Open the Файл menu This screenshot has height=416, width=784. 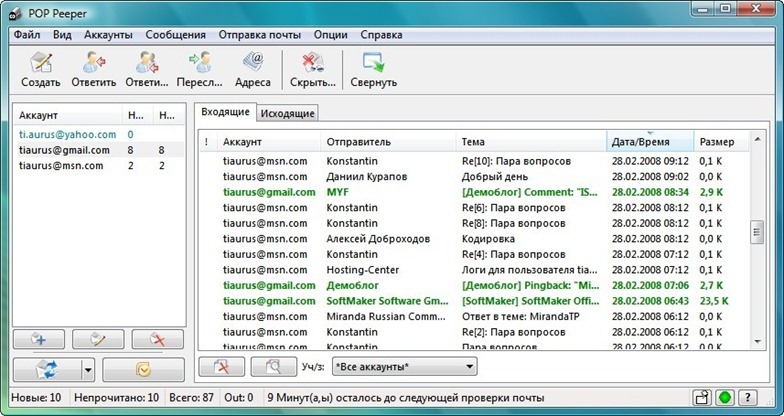(27, 35)
